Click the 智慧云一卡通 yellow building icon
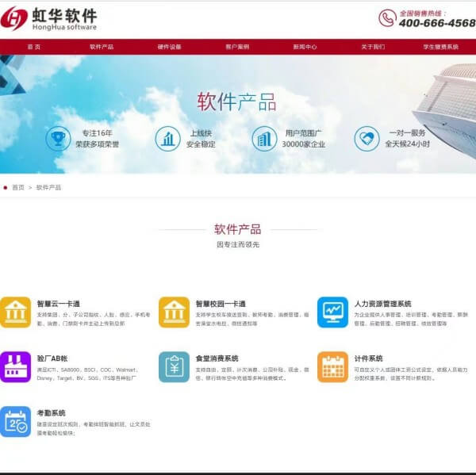 [x=16, y=312]
